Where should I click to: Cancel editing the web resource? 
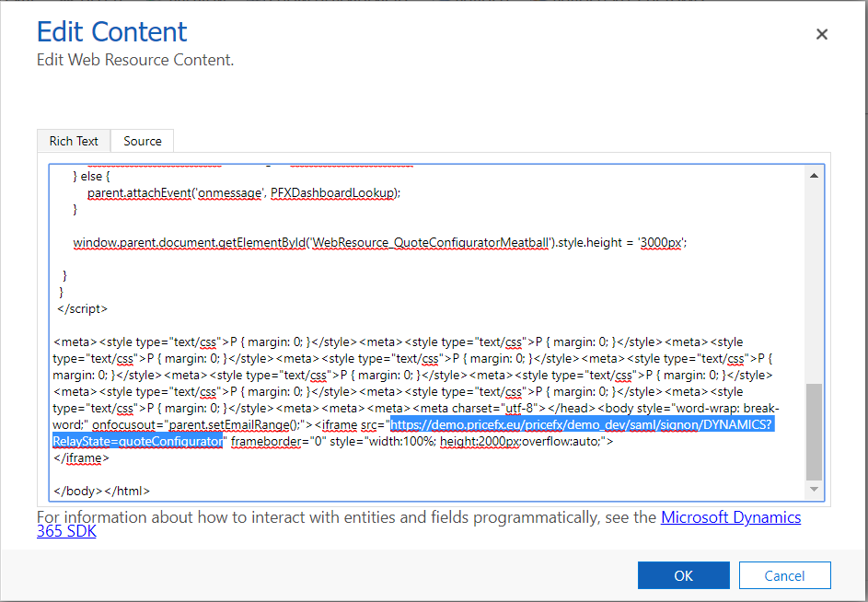[x=784, y=575]
